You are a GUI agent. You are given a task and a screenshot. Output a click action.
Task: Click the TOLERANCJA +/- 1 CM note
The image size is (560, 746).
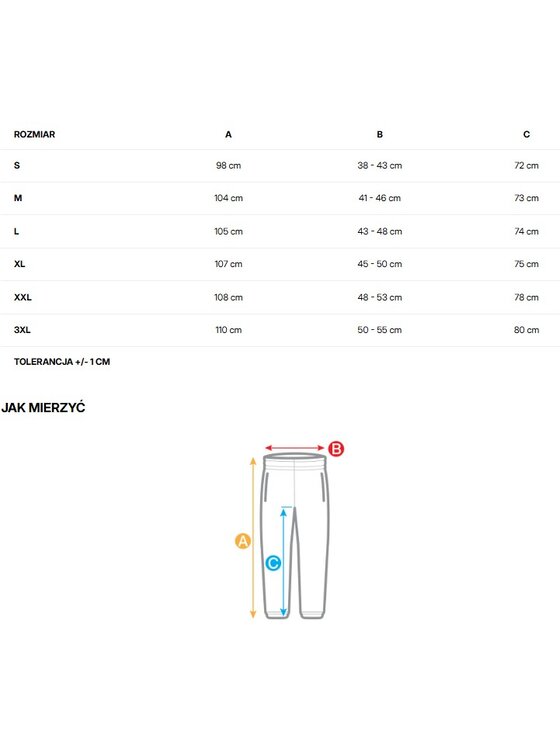click(62, 362)
